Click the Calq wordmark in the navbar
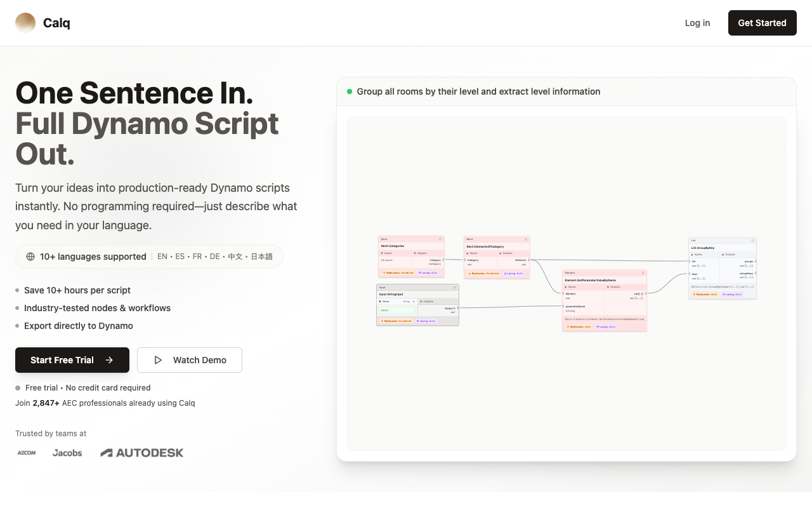 56,22
